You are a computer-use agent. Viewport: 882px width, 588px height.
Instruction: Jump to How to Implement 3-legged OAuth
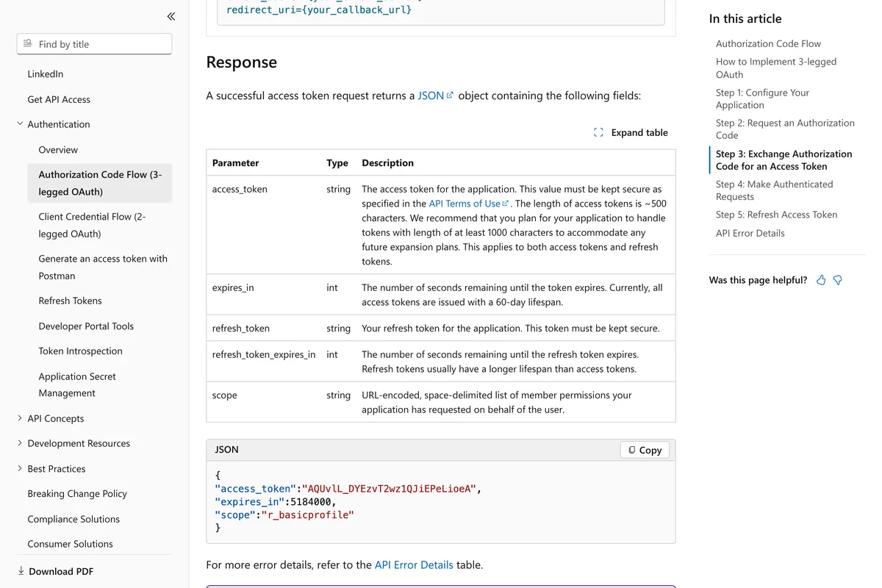[776, 68]
